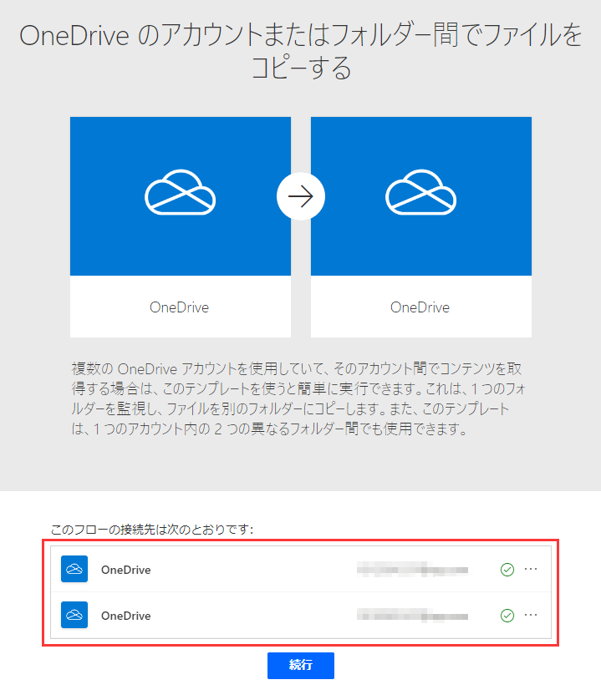Click the 続行 button
601x700 pixels.
(x=300, y=666)
